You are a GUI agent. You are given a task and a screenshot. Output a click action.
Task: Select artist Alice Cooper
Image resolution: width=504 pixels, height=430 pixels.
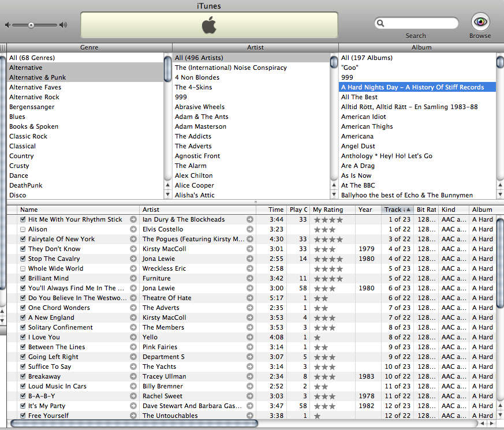click(251, 185)
